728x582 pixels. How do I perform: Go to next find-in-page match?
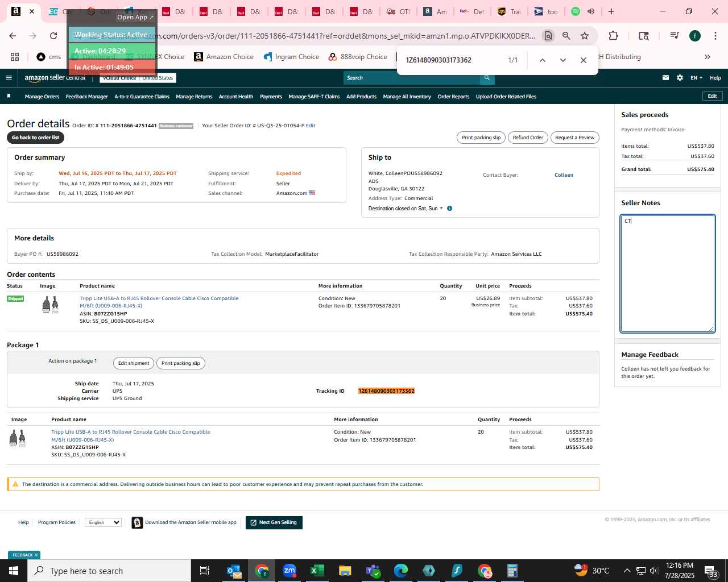click(x=563, y=60)
